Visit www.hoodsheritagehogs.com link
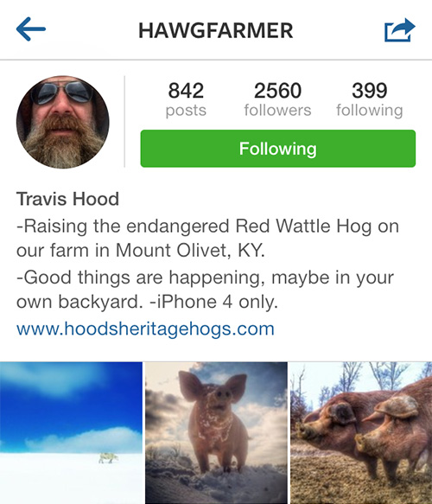The image size is (432, 504). (x=145, y=329)
